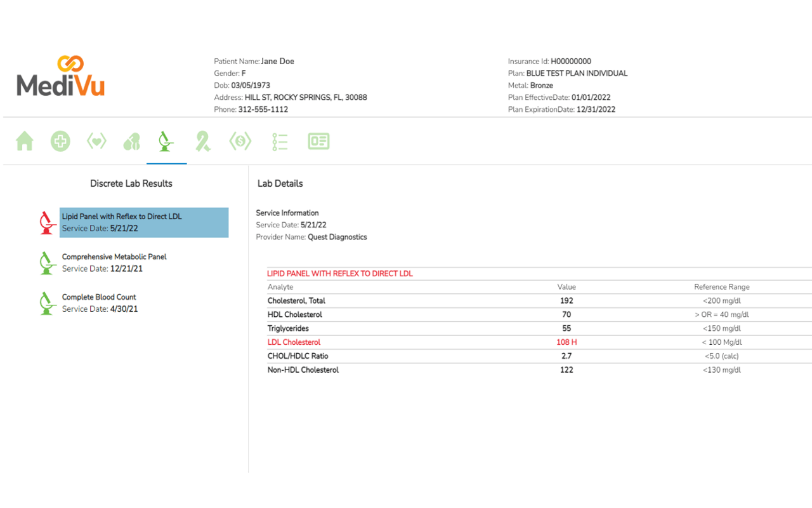Open the medical cross icon tab
Screen dimensions: 812x508
point(60,141)
